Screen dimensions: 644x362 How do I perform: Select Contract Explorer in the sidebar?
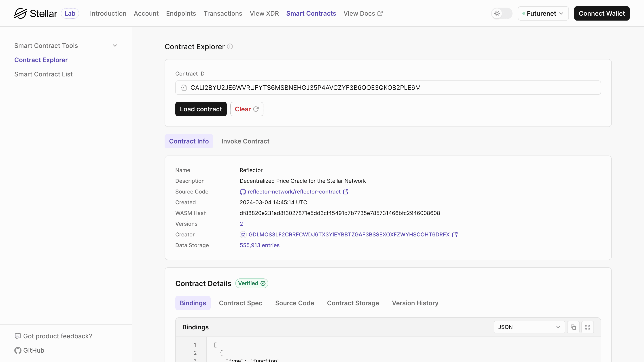[41, 60]
